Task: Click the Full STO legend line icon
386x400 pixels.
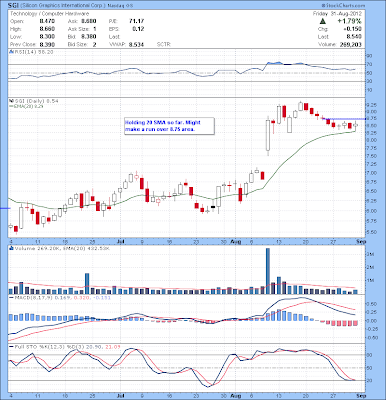Action: (x=11, y=347)
